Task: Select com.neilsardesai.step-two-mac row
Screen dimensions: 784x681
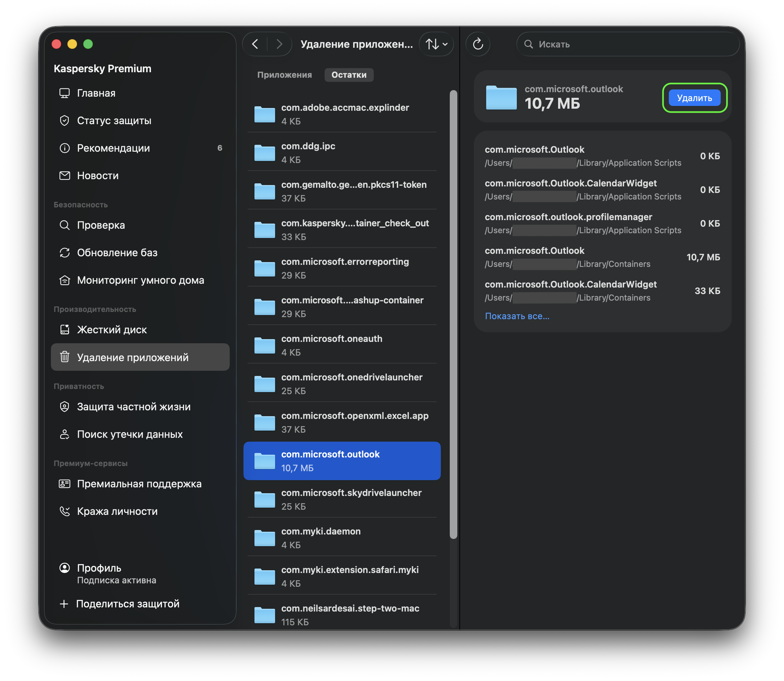Action: click(x=342, y=615)
